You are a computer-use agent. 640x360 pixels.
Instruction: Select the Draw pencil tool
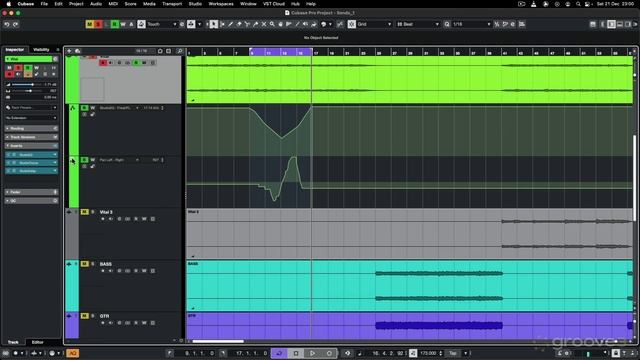point(231,24)
